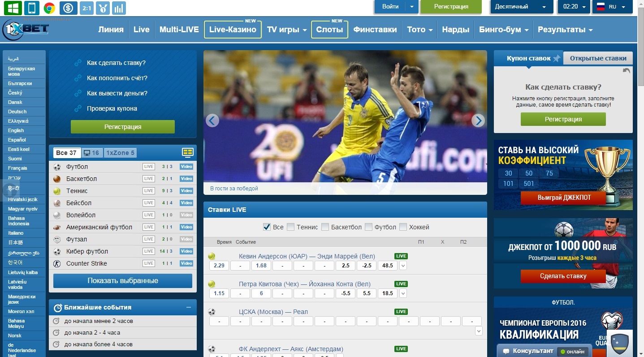Open the medal icon in top bar
The width and height of the screenshot is (644, 357).
click(x=103, y=8)
